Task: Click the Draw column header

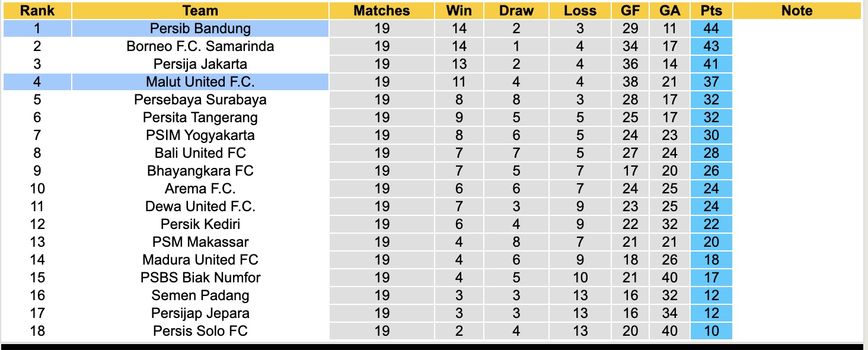Action: tap(516, 11)
